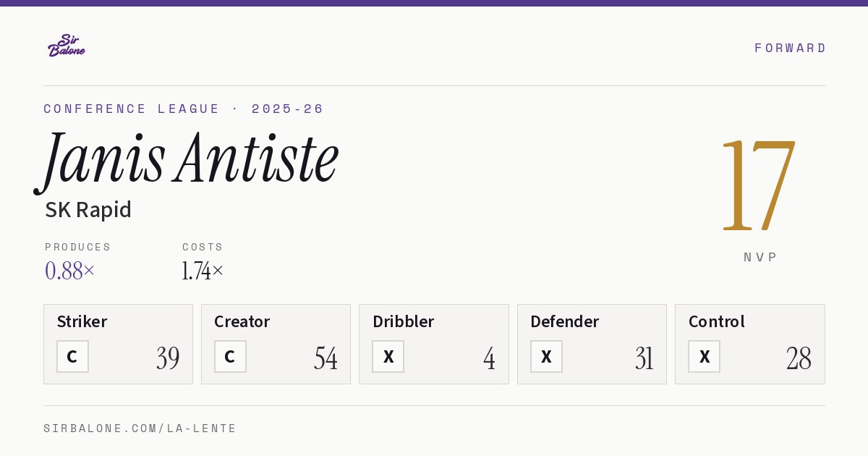Image resolution: width=868 pixels, height=456 pixels.
Task: Select the SK Rapid club name
Action: click(x=88, y=210)
